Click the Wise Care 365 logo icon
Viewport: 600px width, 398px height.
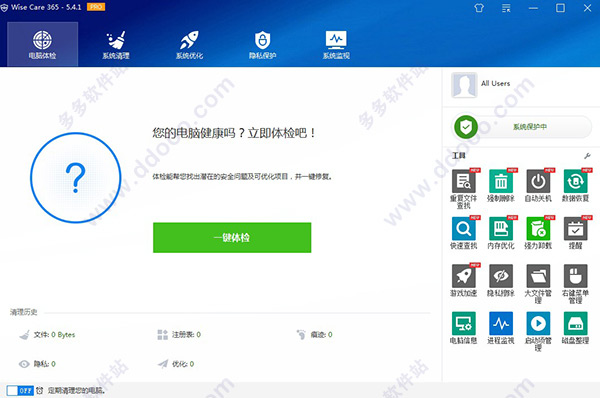(4, 7)
